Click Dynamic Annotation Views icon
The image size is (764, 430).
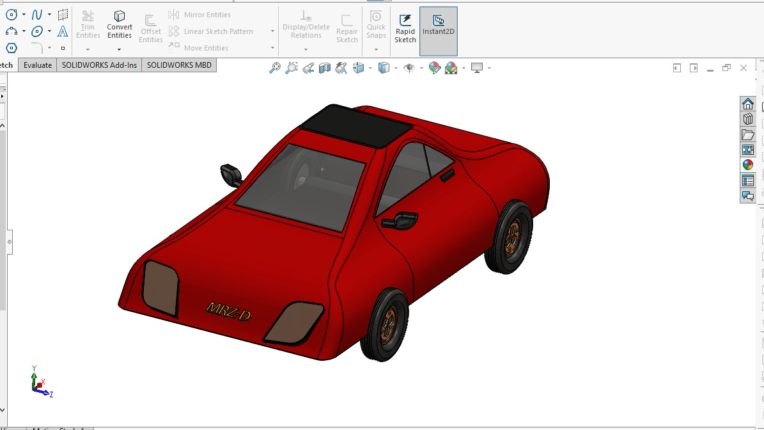pyautogui.click(x=341, y=68)
